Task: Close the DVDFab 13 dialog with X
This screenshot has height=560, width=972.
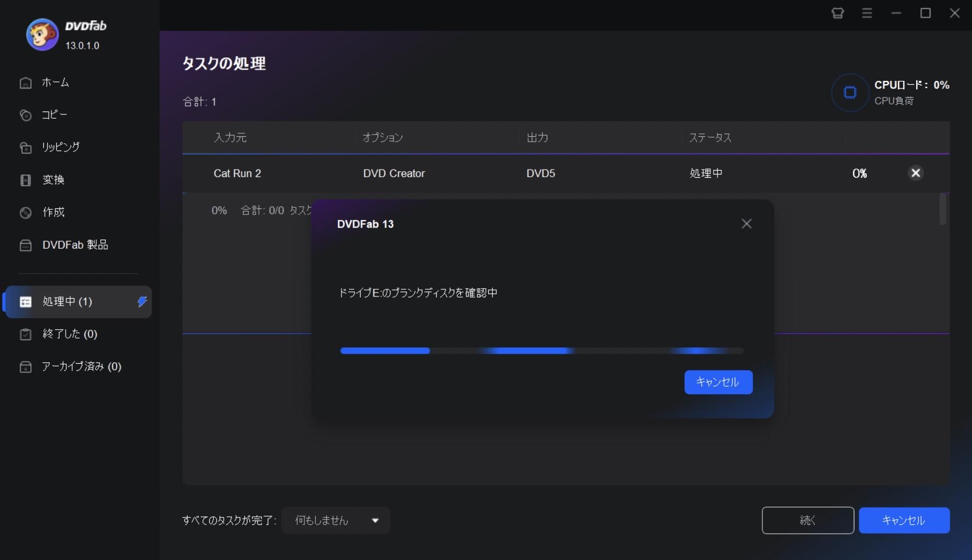Action: coord(747,224)
